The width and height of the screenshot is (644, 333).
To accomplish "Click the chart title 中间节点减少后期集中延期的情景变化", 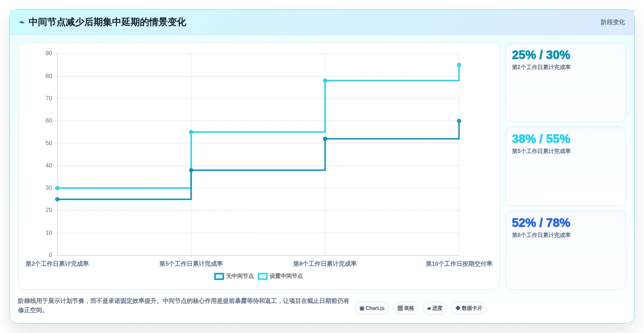I will coord(107,22).
